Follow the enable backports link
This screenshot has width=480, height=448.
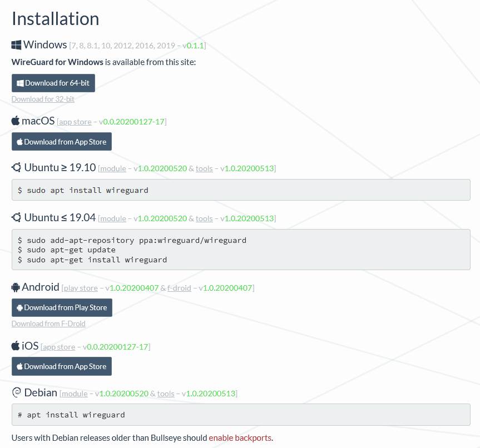pos(240,438)
